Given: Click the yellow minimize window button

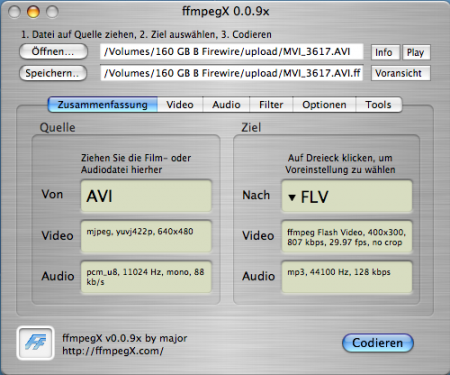Looking at the screenshot, I should pyautogui.click(x=33, y=12).
